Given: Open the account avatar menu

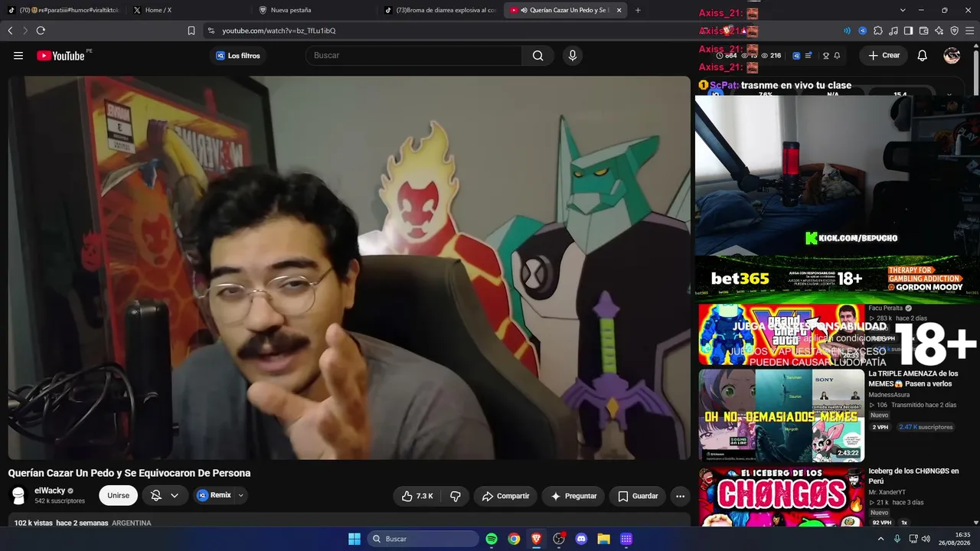Looking at the screenshot, I should point(952,55).
